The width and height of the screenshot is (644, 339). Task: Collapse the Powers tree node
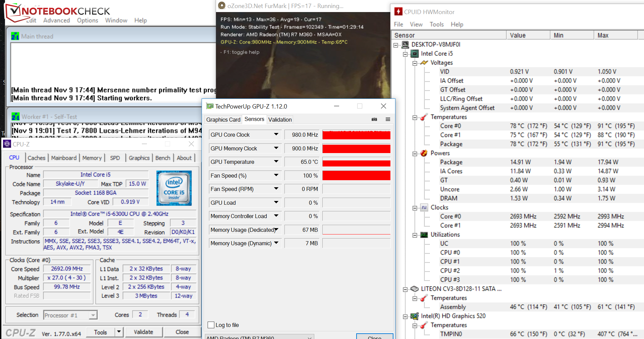click(x=415, y=153)
